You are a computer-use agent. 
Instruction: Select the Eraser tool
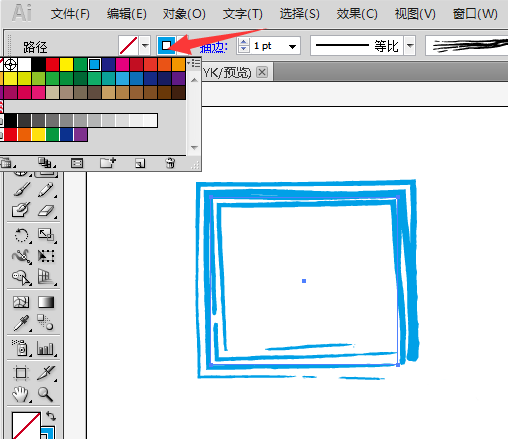click(x=46, y=210)
